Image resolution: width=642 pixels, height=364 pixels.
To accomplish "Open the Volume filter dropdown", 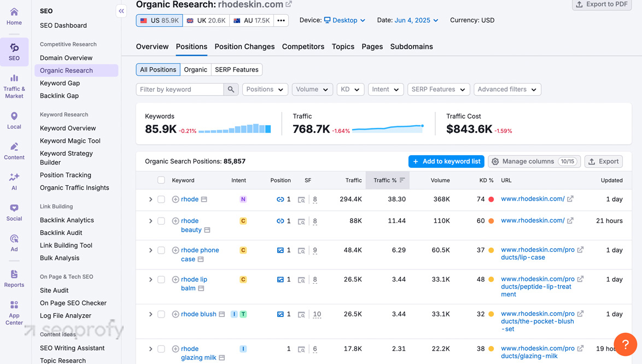I will pos(312,89).
